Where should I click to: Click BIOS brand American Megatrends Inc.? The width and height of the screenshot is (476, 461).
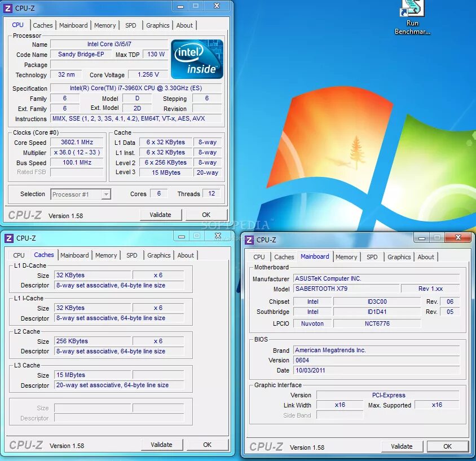(376, 351)
